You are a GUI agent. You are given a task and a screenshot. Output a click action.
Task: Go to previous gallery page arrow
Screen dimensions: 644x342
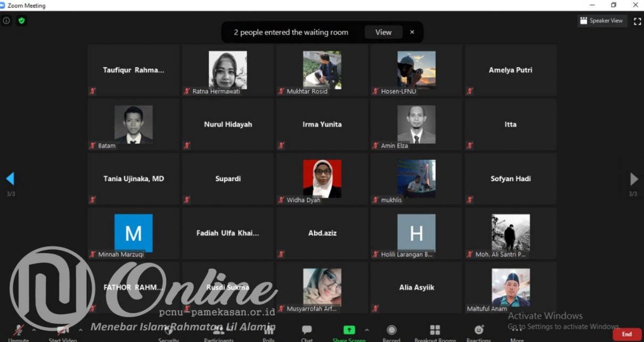10,178
